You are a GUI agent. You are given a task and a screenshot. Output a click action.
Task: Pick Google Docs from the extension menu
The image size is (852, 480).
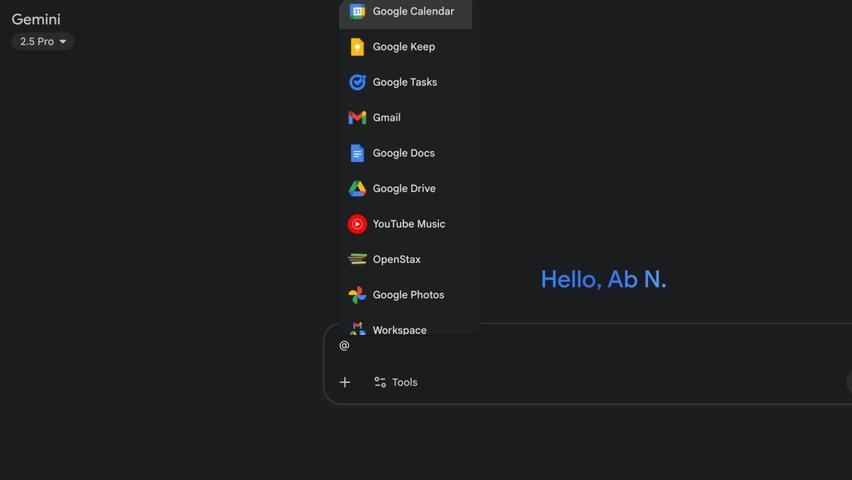click(x=404, y=153)
